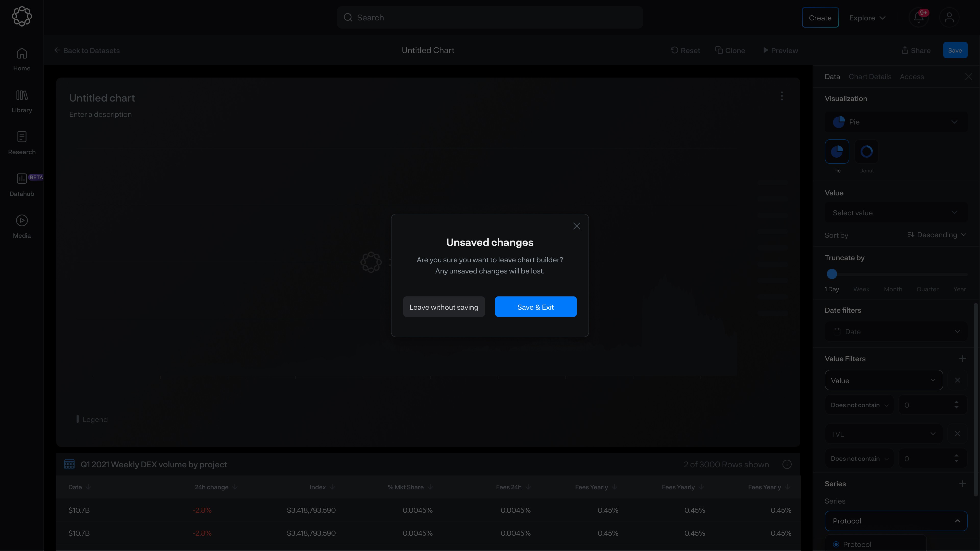Select the Protocol radio option
980x551 pixels.
pyautogui.click(x=836, y=545)
